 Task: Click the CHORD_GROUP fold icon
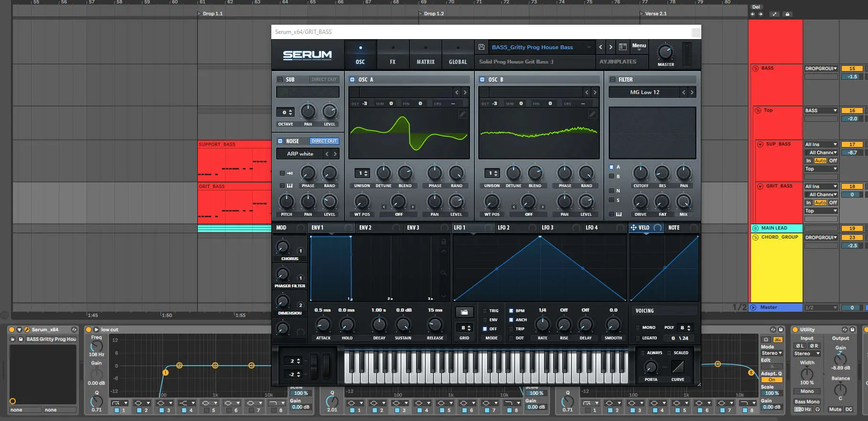[x=755, y=237]
